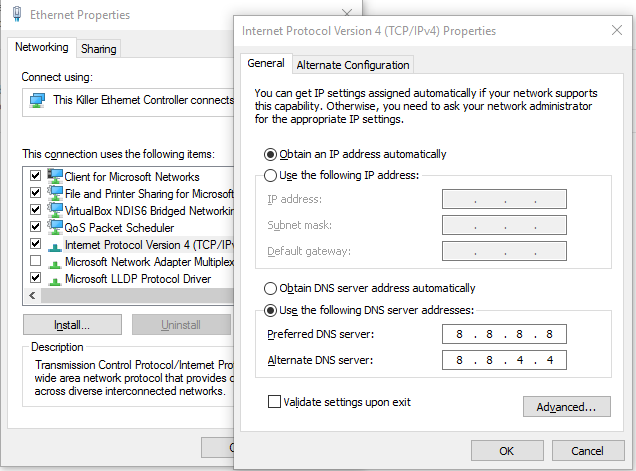The image size is (636, 471).
Task: Click the Microsoft LLDP Protocol Driver icon
Action: 54,278
